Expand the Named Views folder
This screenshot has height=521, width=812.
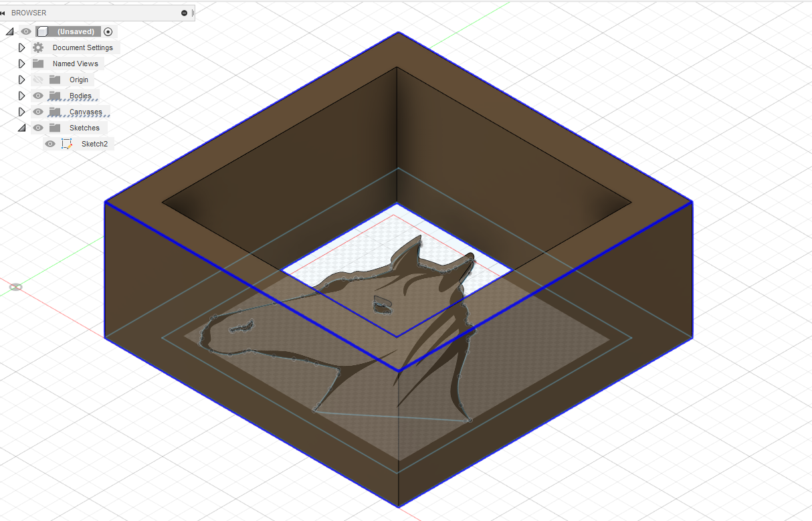[x=21, y=64]
